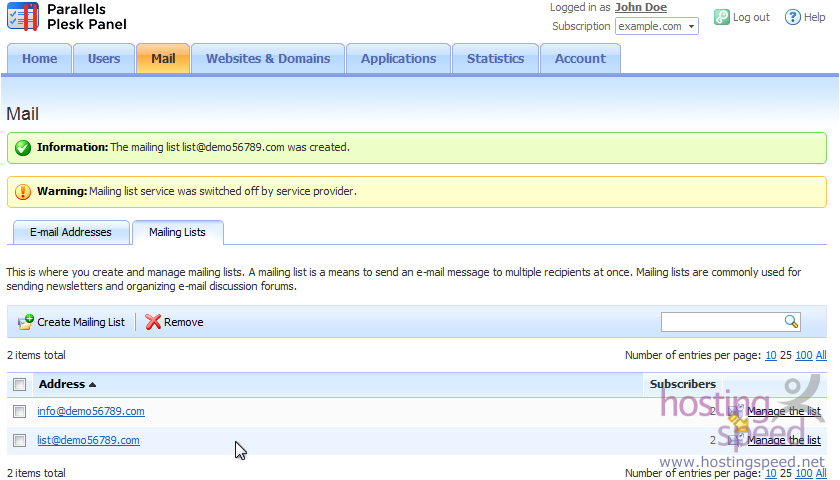The image size is (840, 480).
Task: Sort by the Address column header
Action: (62, 384)
